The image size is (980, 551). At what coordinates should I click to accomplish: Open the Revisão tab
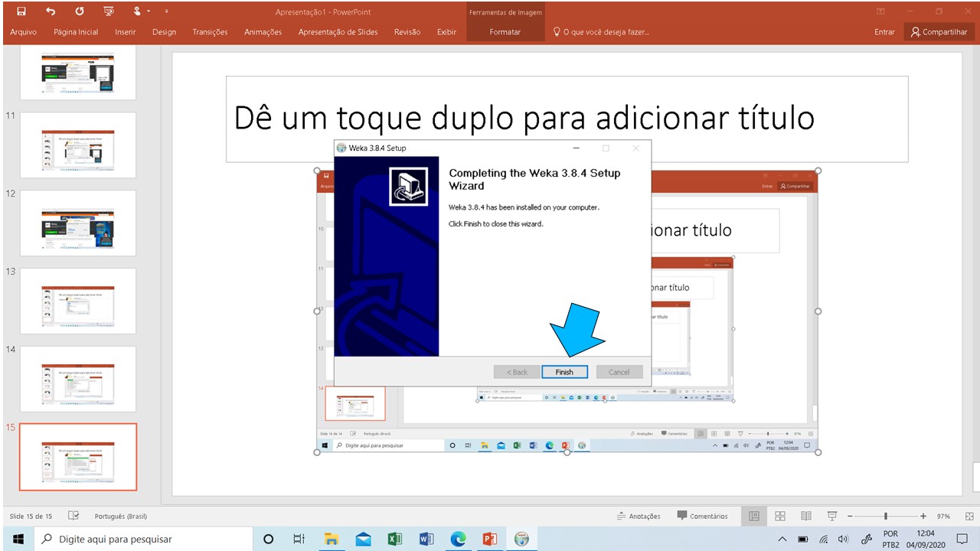pyautogui.click(x=407, y=32)
